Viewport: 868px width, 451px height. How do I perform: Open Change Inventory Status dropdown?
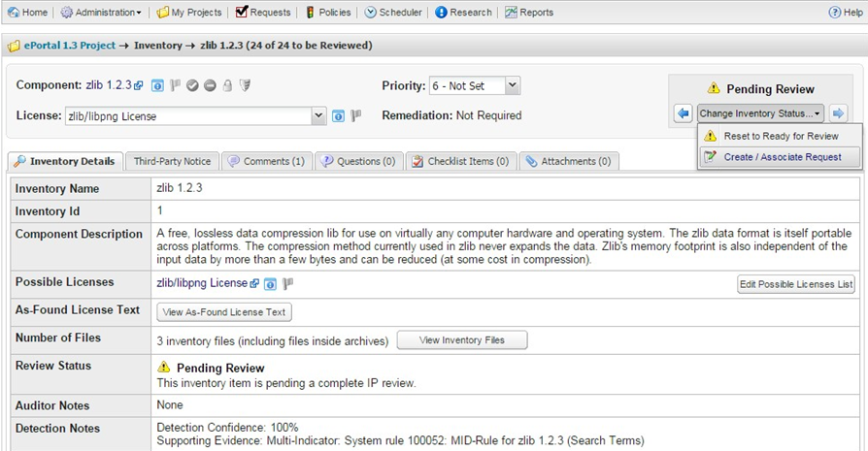(x=760, y=113)
